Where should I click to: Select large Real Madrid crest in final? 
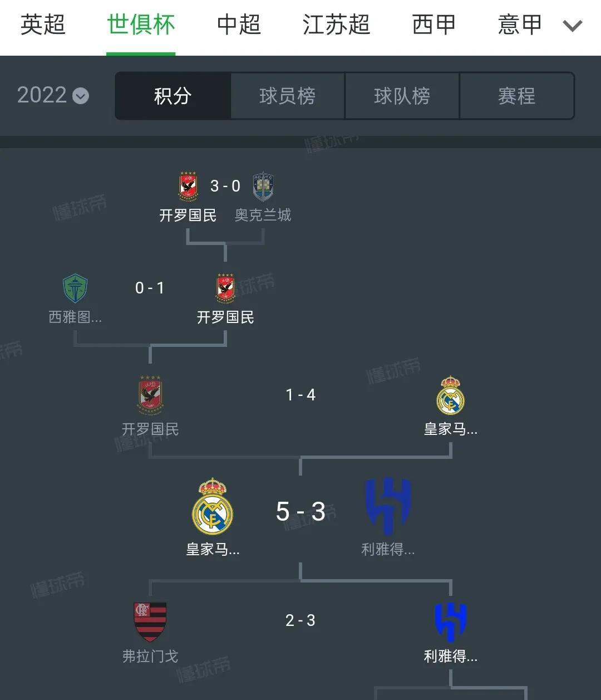click(x=213, y=506)
